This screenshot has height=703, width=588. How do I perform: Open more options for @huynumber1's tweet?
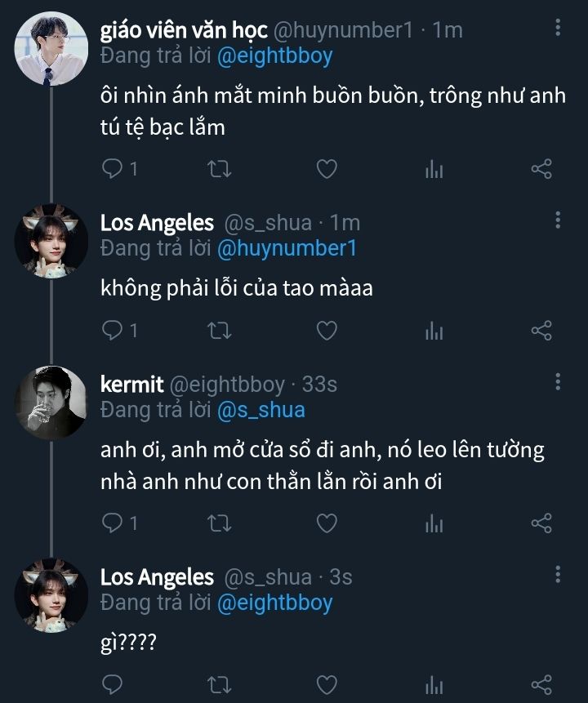[x=558, y=28]
